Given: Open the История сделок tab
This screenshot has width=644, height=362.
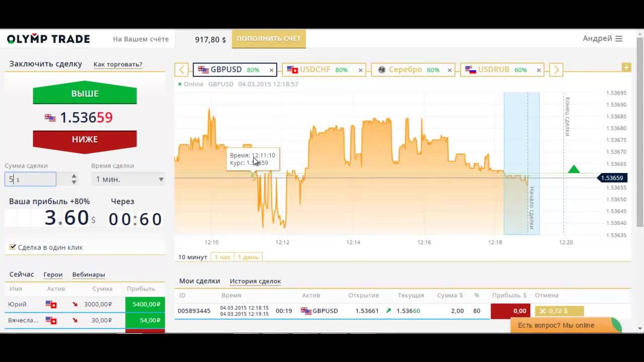Looking at the screenshot, I should tap(255, 281).
